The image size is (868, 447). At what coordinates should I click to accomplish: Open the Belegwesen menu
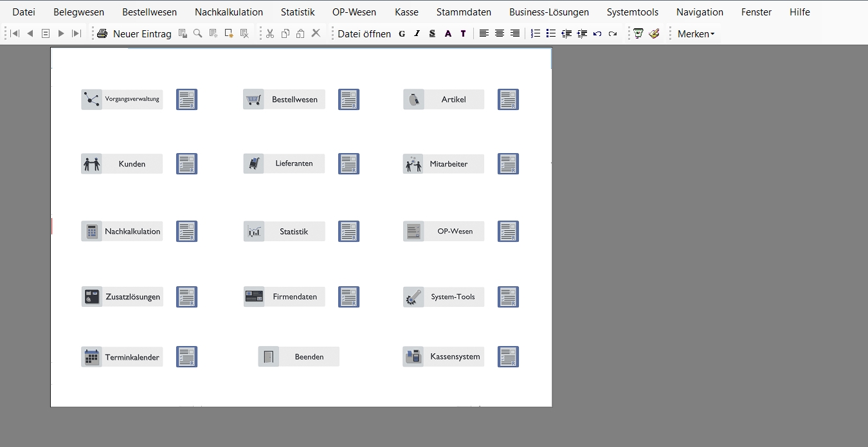pos(79,12)
